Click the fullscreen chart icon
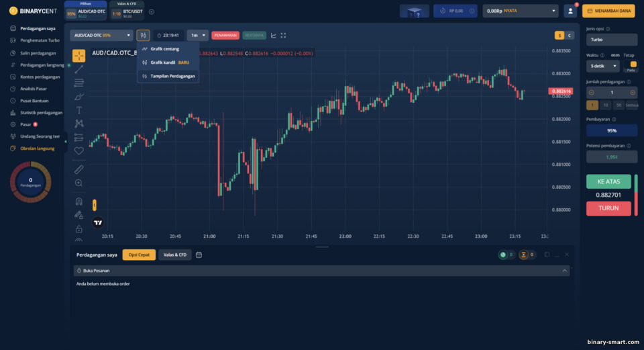Screen dimensions: 644x350 click(283, 36)
